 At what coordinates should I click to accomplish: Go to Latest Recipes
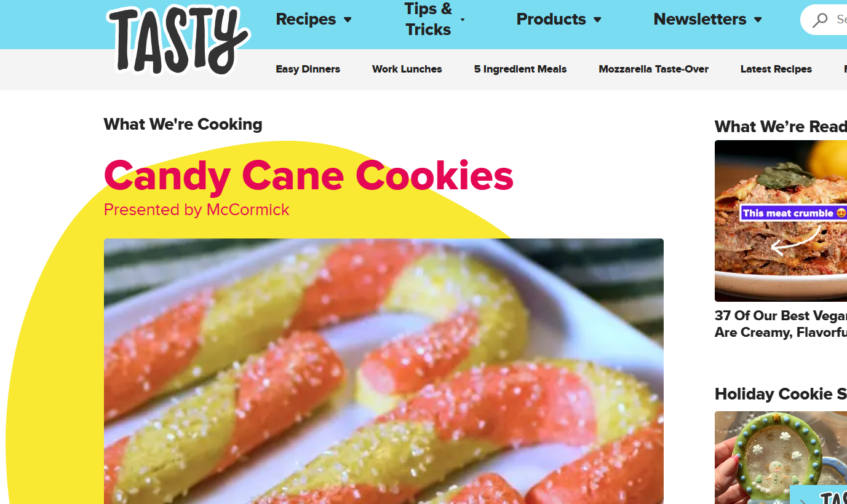click(x=776, y=69)
